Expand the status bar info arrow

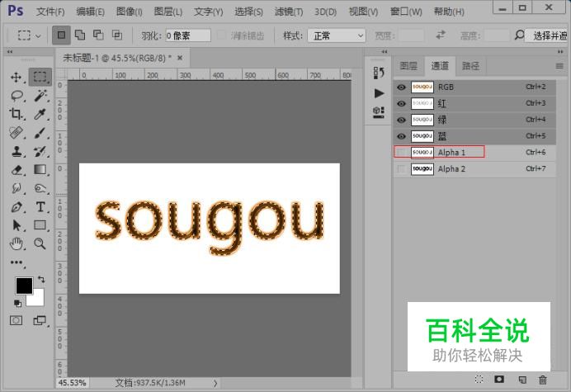(215, 383)
